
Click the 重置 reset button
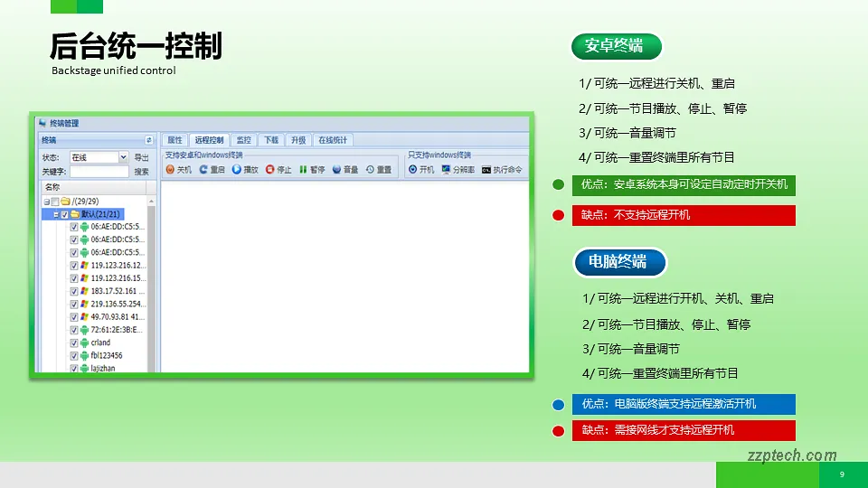tap(379, 170)
